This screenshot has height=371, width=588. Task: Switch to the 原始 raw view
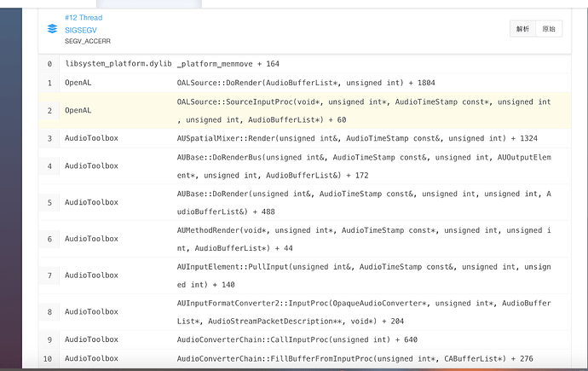[x=549, y=29]
